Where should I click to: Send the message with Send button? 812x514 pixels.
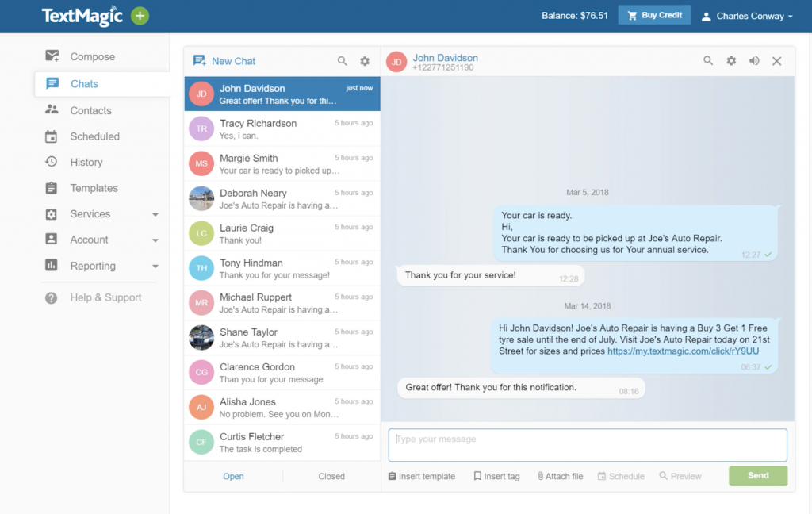tap(757, 475)
